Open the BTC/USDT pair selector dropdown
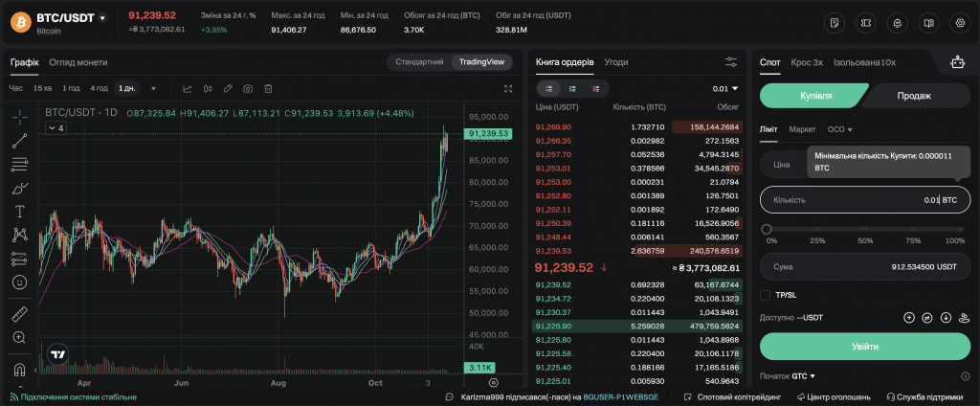The height and width of the screenshot is (406, 980). click(x=102, y=18)
